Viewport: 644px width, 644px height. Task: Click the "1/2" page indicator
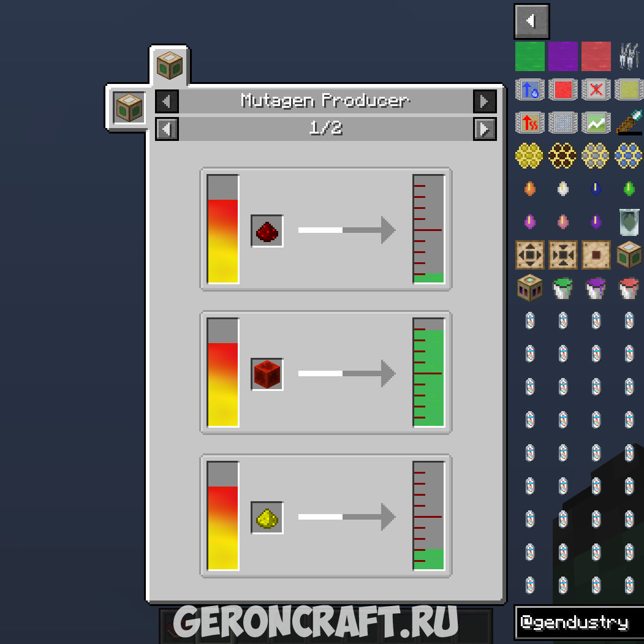tap(326, 127)
